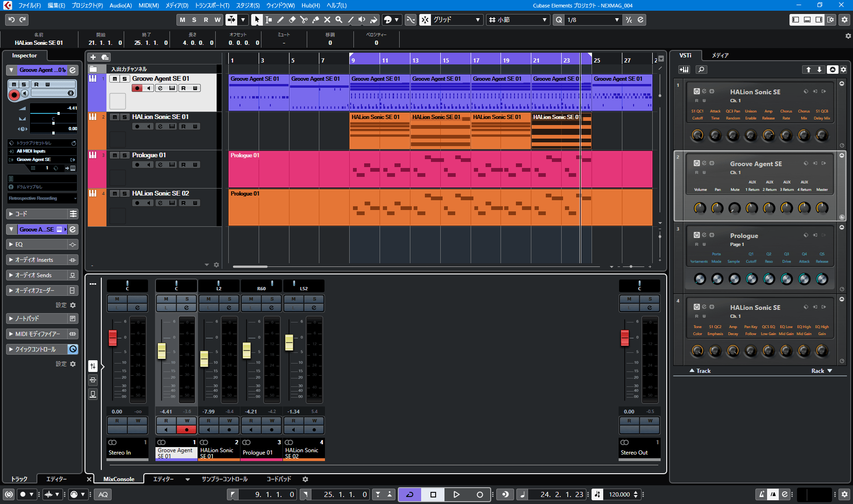Mute the HALion Sonic SE 01 track

(115, 117)
